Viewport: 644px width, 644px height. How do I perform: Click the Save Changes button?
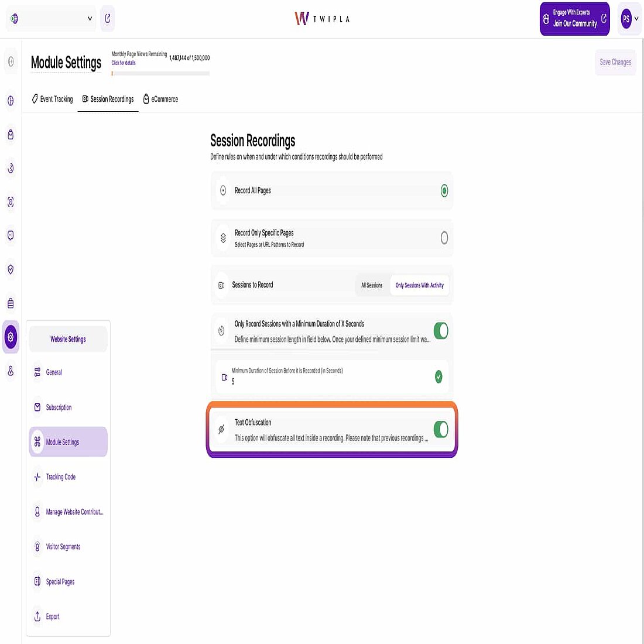(615, 62)
